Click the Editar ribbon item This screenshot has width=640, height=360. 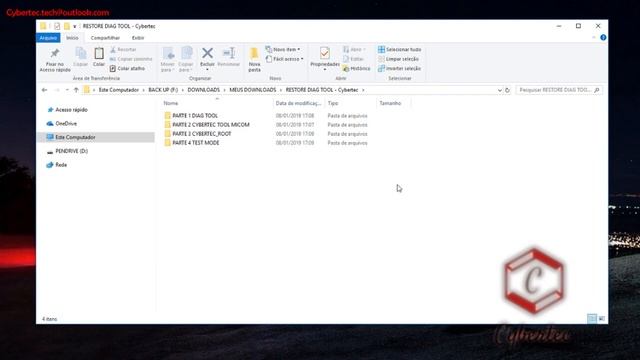click(x=353, y=59)
